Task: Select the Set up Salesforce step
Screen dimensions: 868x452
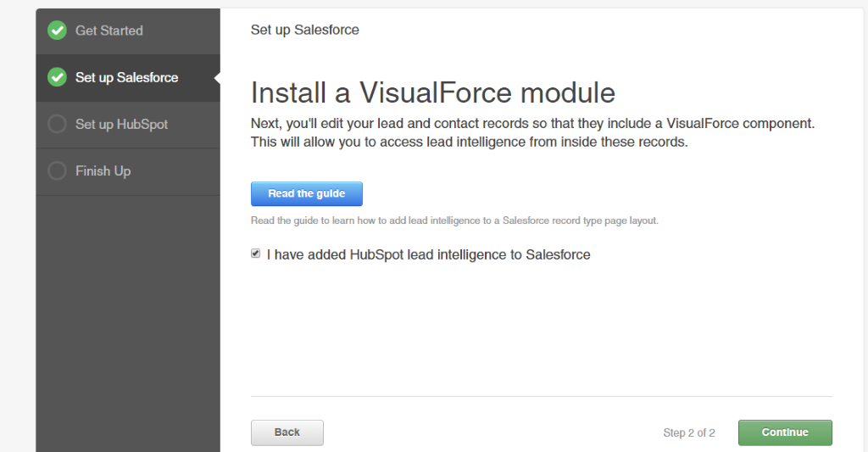Action: (128, 77)
